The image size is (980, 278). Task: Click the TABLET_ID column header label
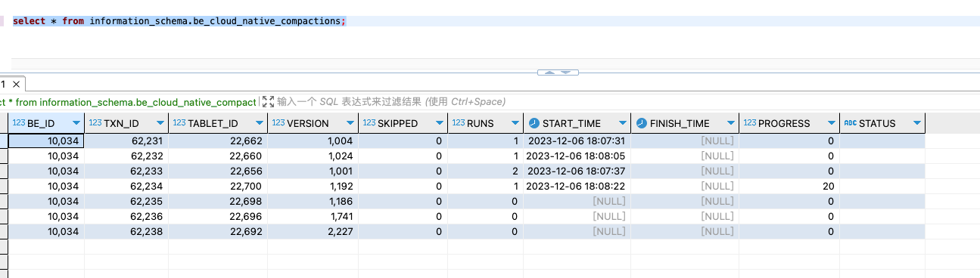[x=213, y=123]
